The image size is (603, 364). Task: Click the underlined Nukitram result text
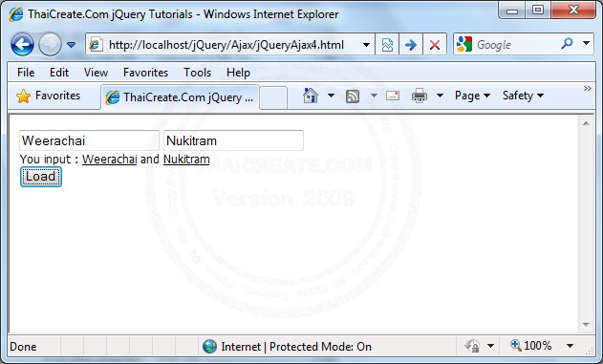(186, 160)
